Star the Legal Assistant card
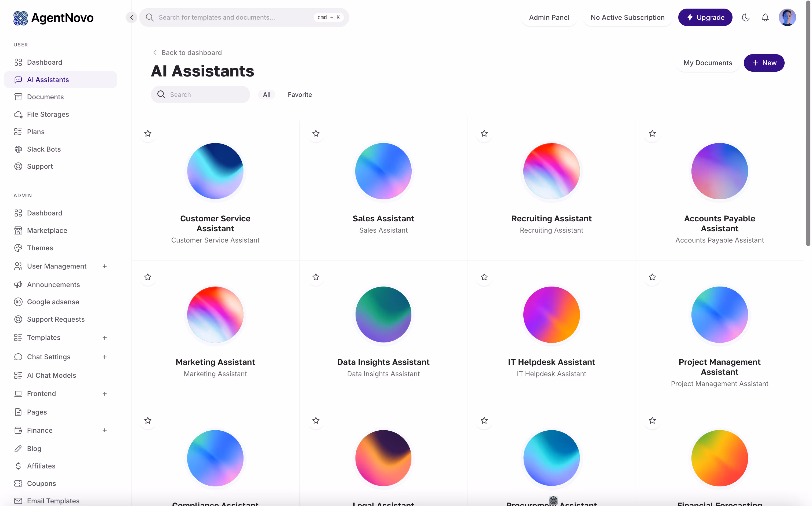 [316, 421]
